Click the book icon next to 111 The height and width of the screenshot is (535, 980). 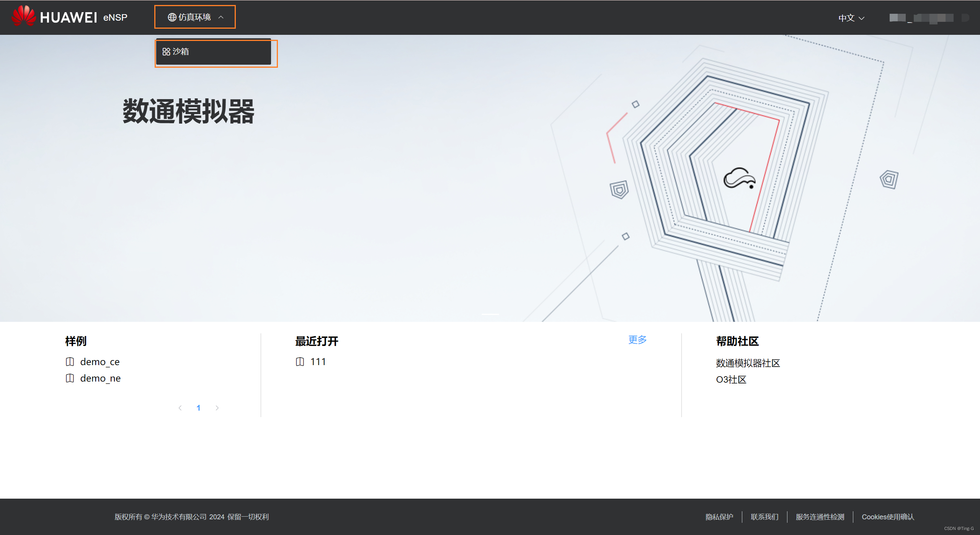(x=300, y=362)
